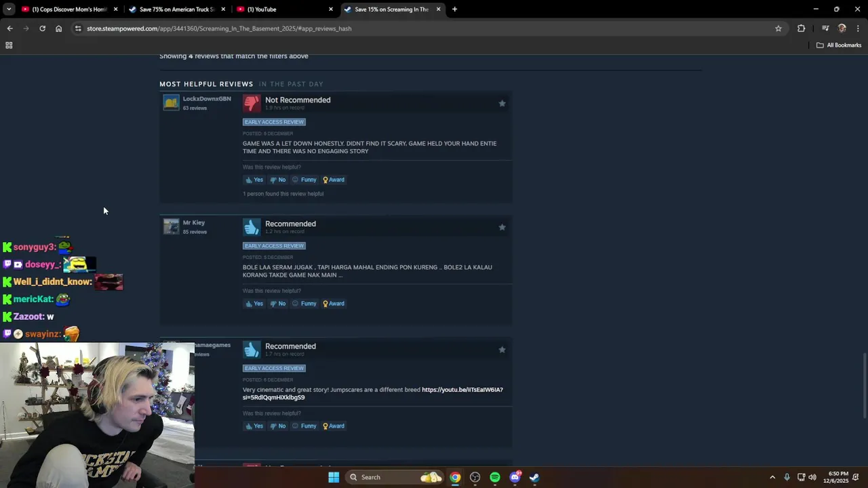Open the All Bookmarks folder
This screenshot has height=488, width=868.
click(839, 45)
